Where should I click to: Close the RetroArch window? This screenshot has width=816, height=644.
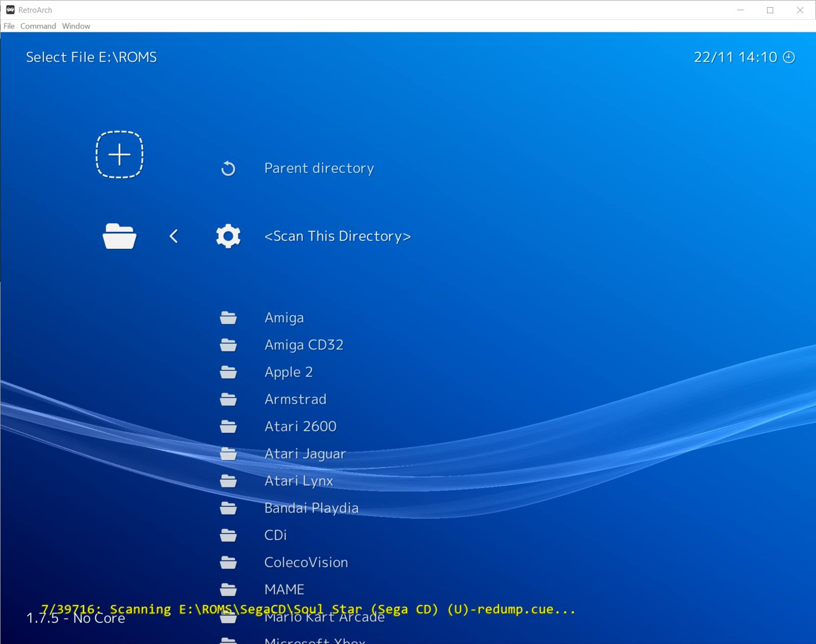(x=800, y=10)
